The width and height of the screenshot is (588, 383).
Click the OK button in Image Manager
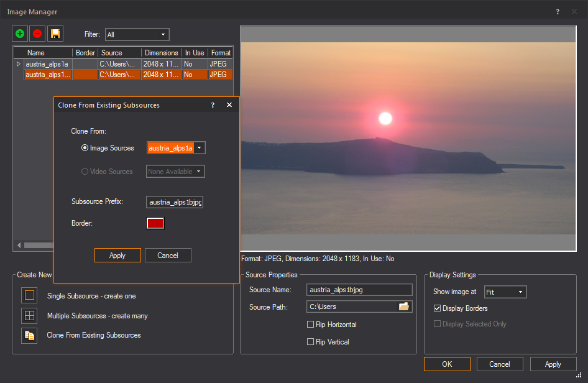tap(447, 364)
